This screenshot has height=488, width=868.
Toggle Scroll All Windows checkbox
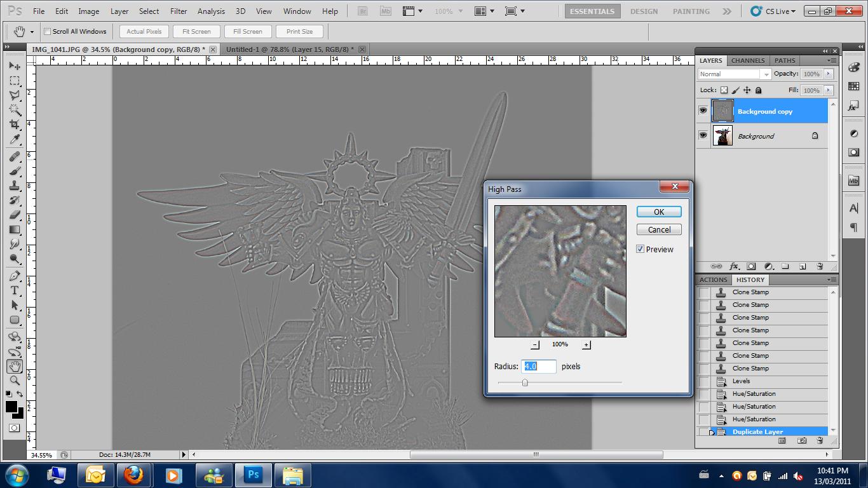click(x=48, y=31)
